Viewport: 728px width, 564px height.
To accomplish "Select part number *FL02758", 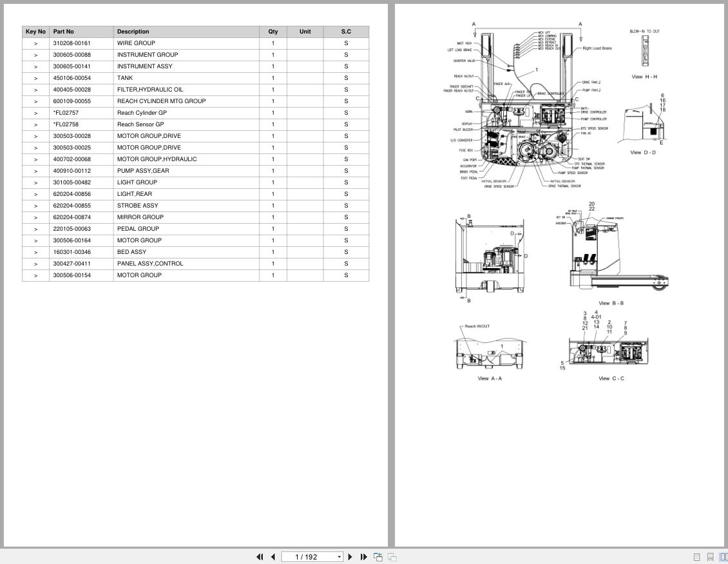I will [x=66, y=124].
